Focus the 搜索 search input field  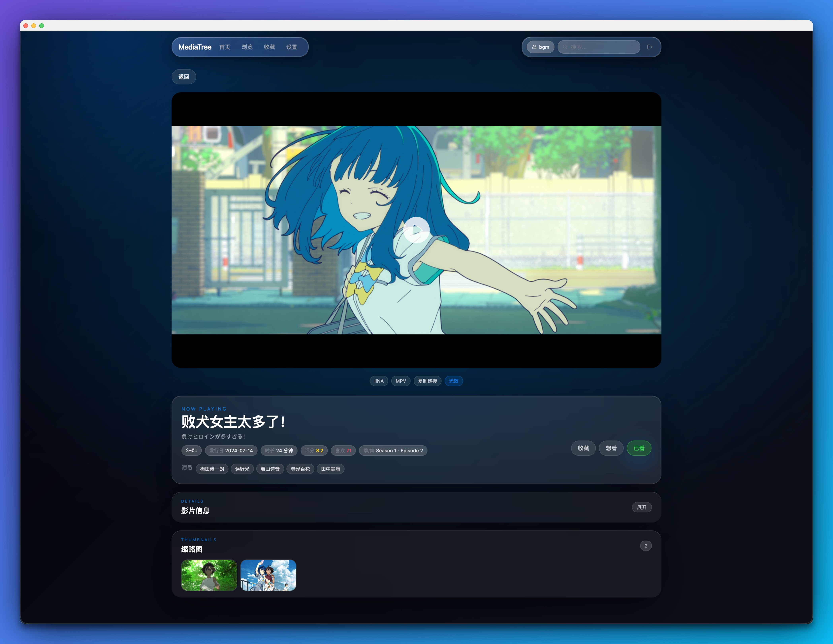pos(599,47)
